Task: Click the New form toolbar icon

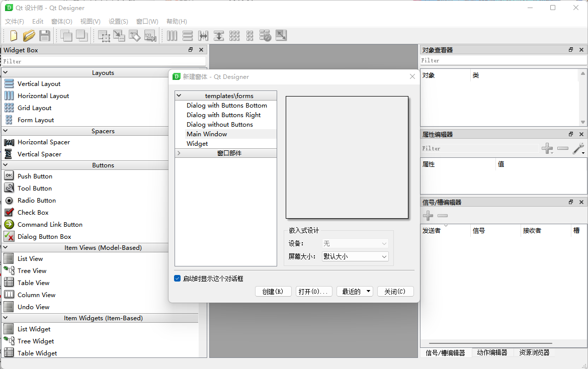Action: [14, 36]
